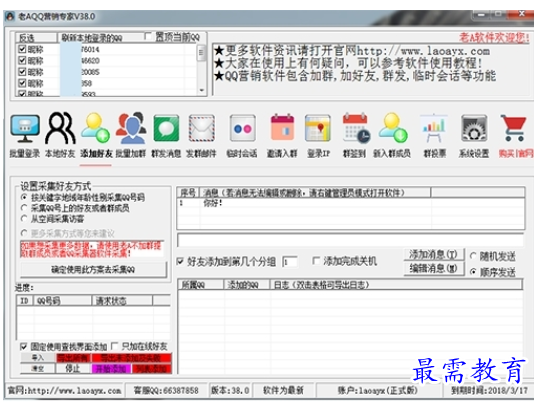Open the 临时会话 temporary chat tool
This screenshot has height=402, width=534.
coord(242,135)
